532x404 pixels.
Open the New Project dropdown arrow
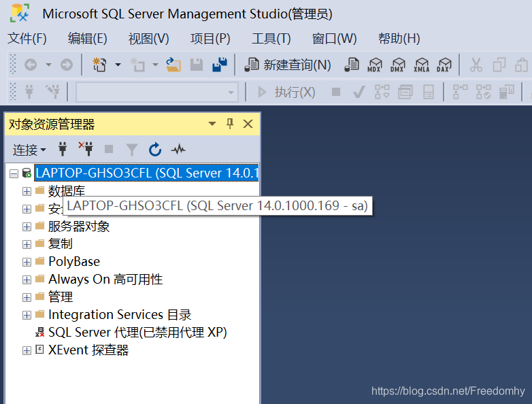coord(118,65)
